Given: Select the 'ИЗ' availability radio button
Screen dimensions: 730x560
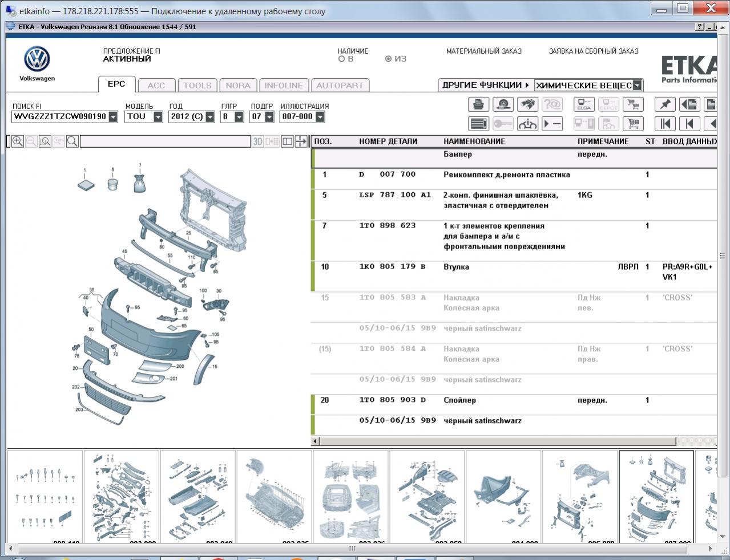Looking at the screenshot, I should tap(389, 59).
